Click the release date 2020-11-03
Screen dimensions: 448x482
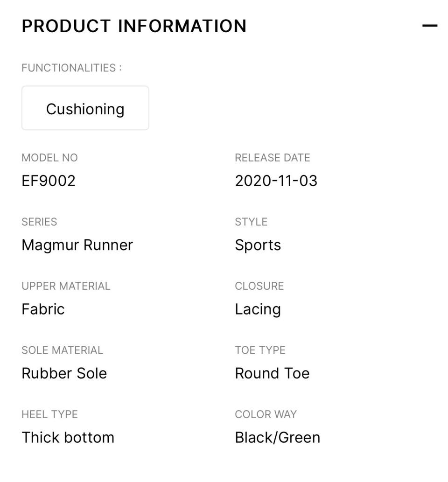pos(276,181)
